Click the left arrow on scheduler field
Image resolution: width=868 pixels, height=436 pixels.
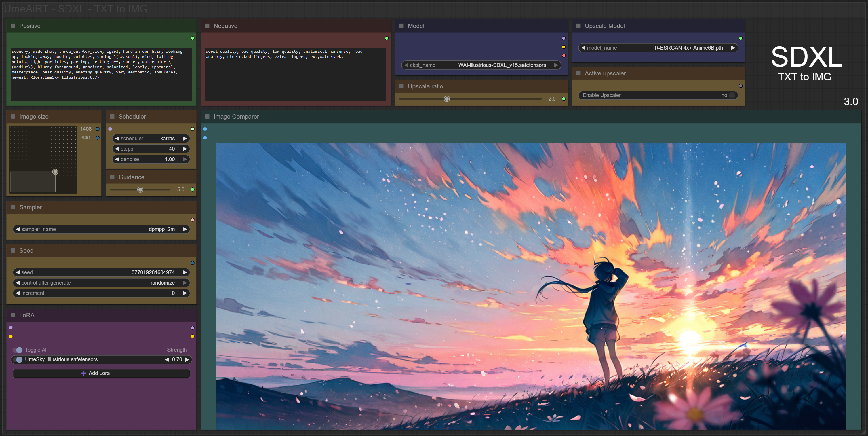pyautogui.click(x=117, y=138)
